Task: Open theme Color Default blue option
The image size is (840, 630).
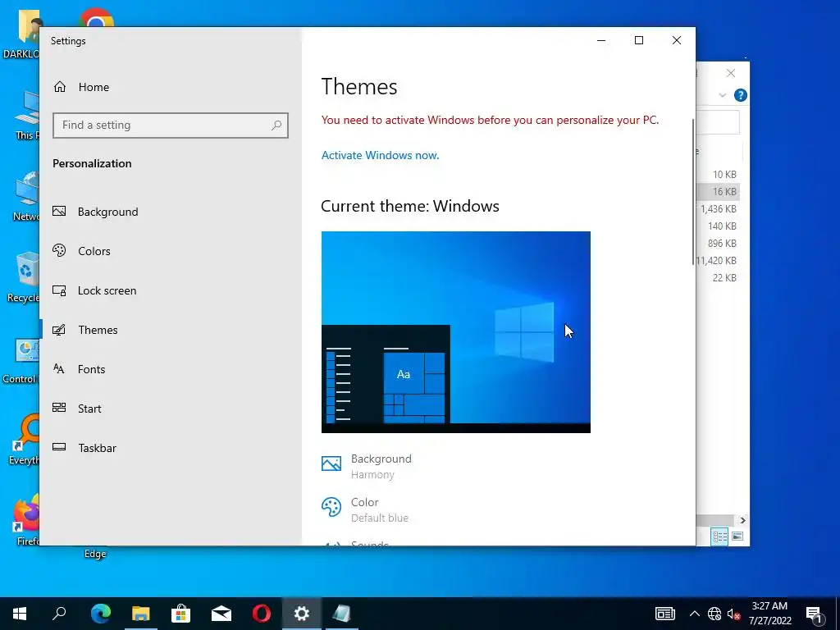Action: (x=365, y=509)
